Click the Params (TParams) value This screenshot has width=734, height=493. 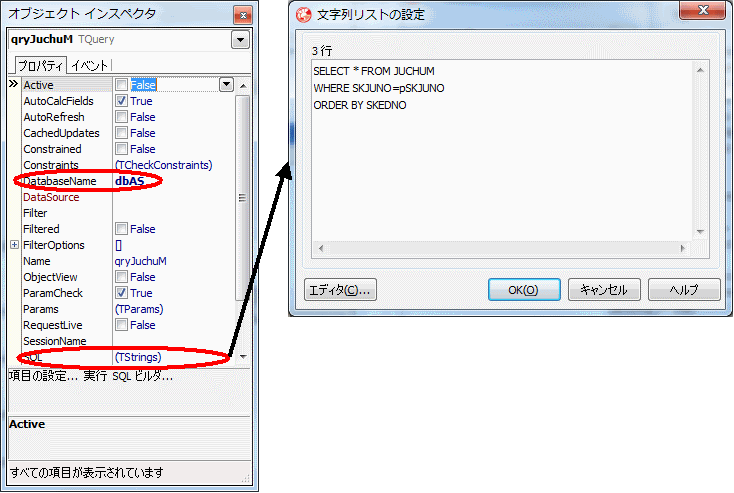139,309
